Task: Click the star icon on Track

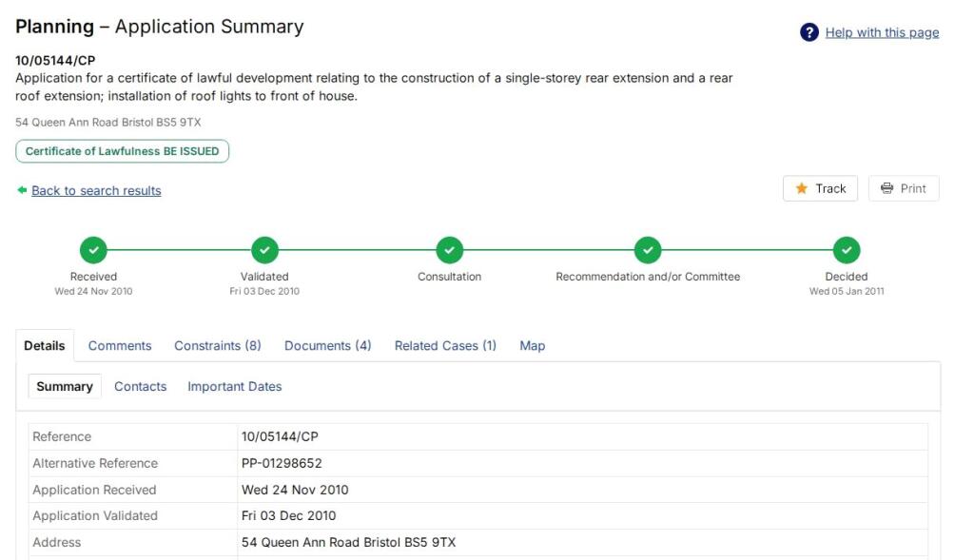Action: 802,188
